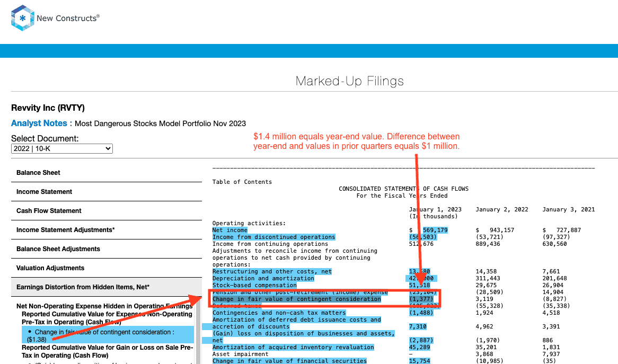Click 'Most Dangerous Stocks Model Portfolio Nov 2023' text
Viewport: 618px width, 364px height.
tap(160, 123)
